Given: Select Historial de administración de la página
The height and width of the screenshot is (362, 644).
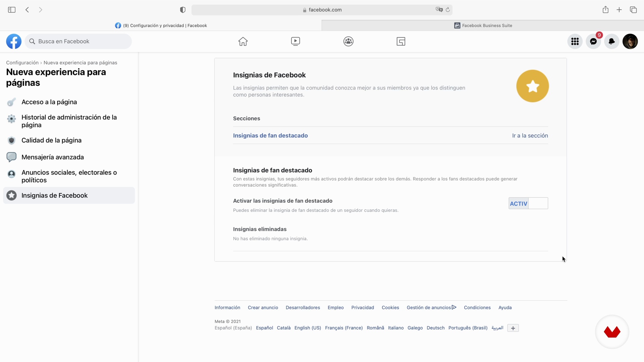Looking at the screenshot, I should point(69,121).
